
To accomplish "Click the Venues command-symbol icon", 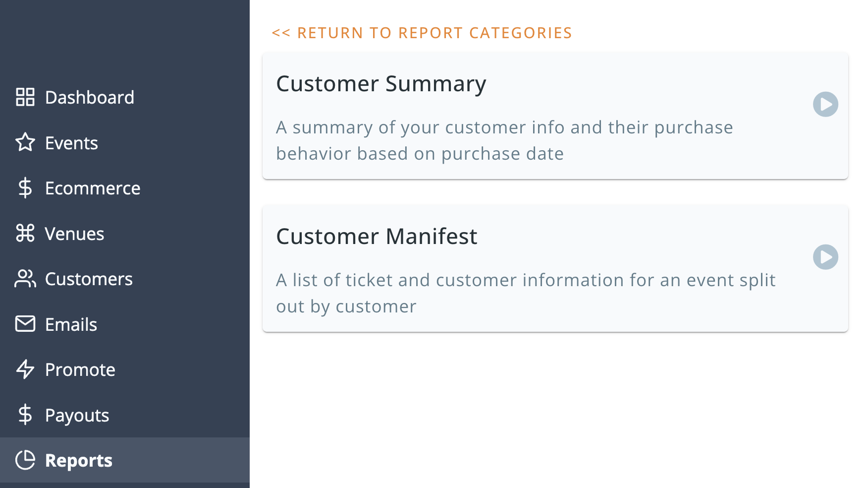I will pos(25,233).
